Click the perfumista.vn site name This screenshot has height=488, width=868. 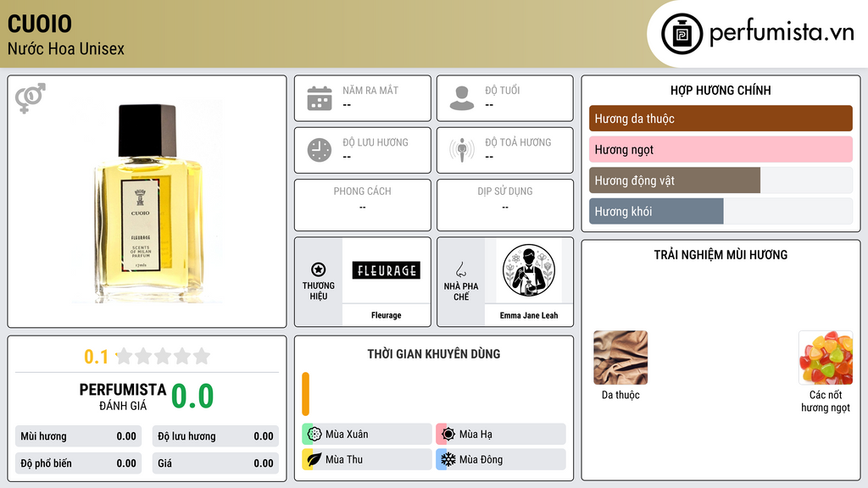[x=782, y=33]
